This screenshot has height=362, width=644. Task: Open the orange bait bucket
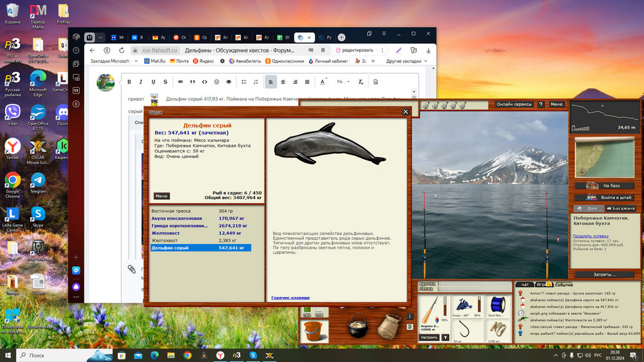coord(315,331)
